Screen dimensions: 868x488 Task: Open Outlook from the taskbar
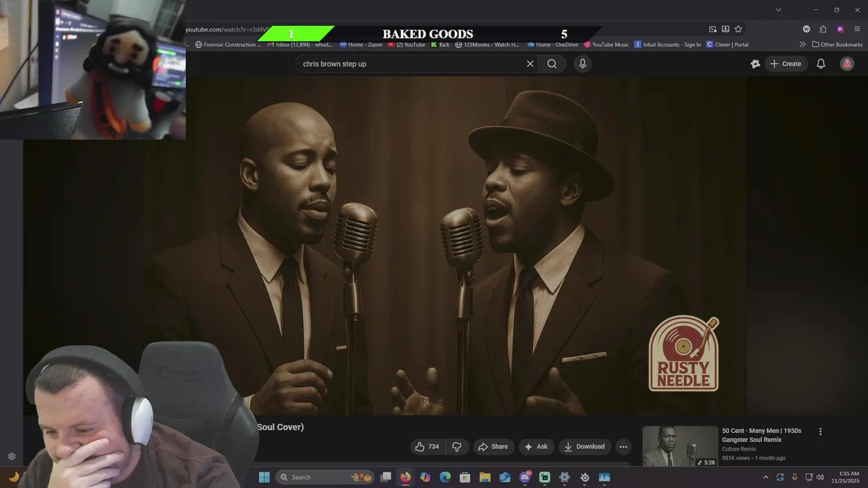click(x=505, y=477)
